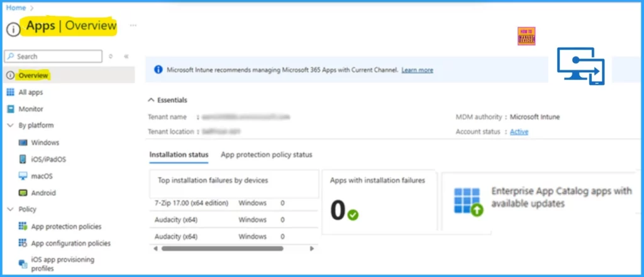Click the Learn more link
The height and width of the screenshot is (277, 644).
[x=418, y=70]
